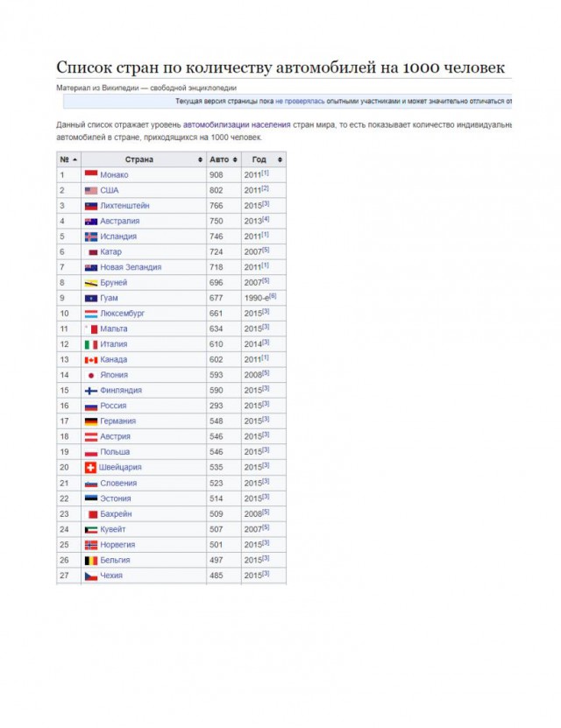
Task: Click the Guam flag icon
Action: 91,298
